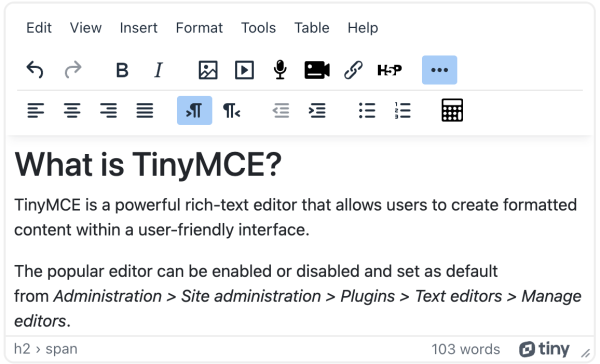Toggle italic formatting
Image resolution: width=600 pixels, height=364 pixels.
(158, 70)
